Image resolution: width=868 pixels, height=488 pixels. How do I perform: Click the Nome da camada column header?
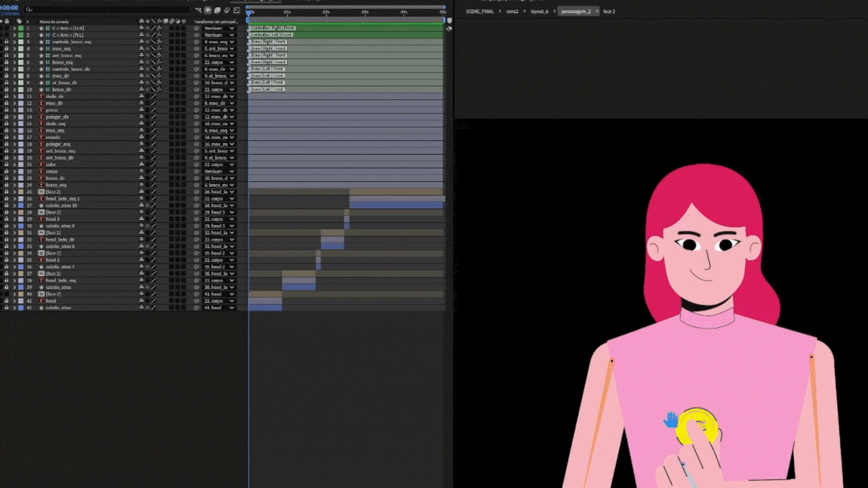54,21
